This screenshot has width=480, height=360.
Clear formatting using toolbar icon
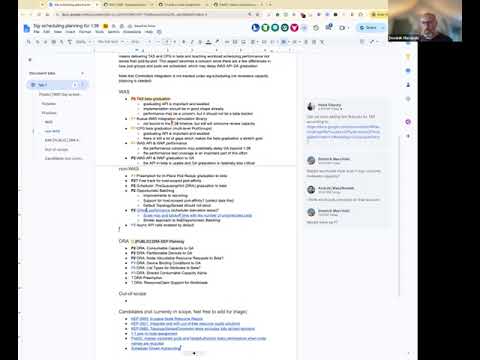(x=322, y=42)
